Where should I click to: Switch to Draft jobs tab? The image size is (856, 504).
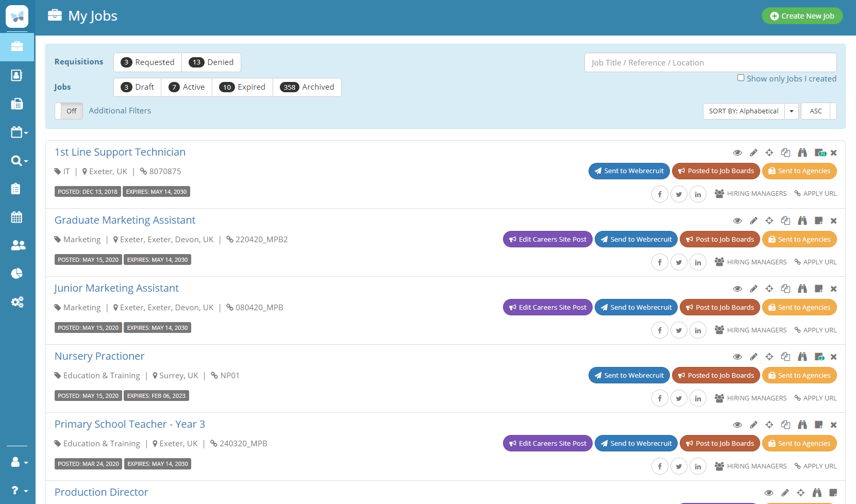tap(138, 87)
